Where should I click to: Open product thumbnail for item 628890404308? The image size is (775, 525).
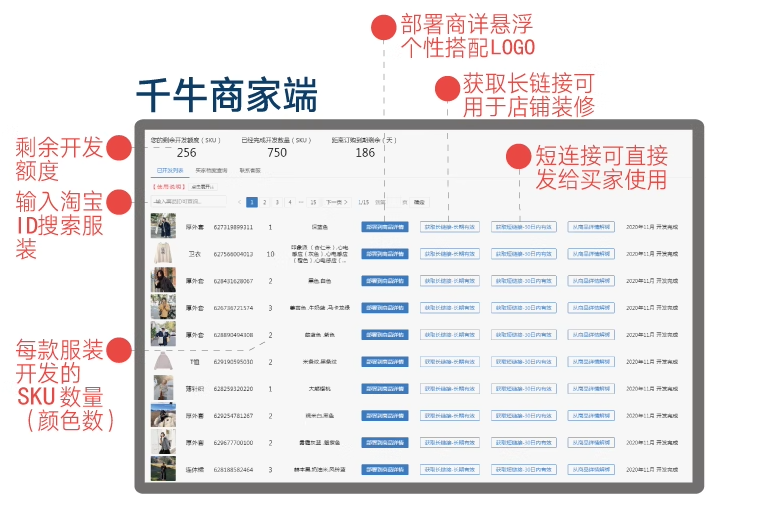pos(163,334)
